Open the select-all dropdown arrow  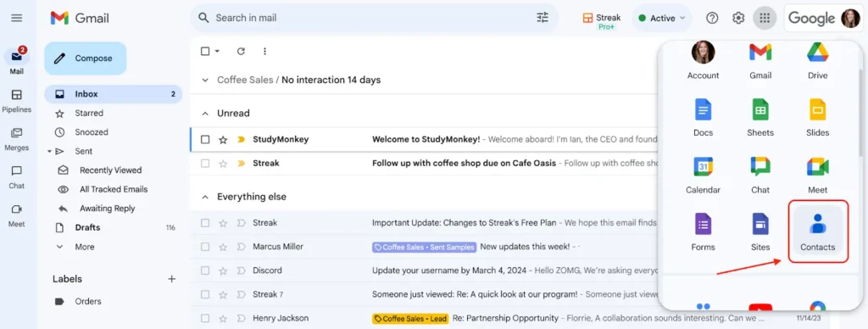[x=217, y=52]
